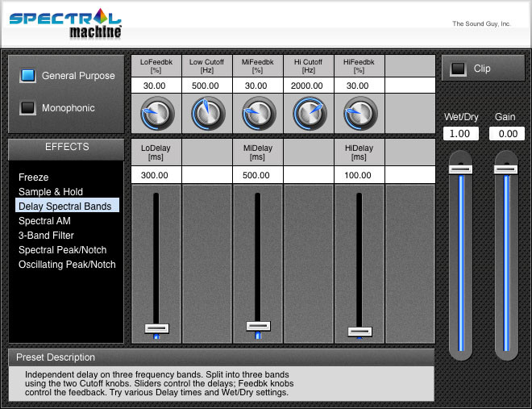Image resolution: width=532 pixels, height=409 pixels.
Task: Click the Gain value 0.00
Action: 507,134
